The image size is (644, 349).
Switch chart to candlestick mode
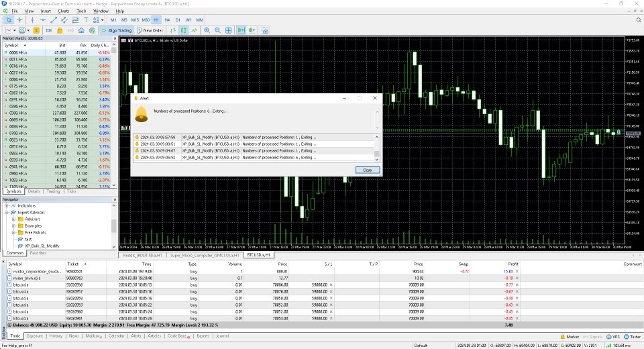coord(184,30)
